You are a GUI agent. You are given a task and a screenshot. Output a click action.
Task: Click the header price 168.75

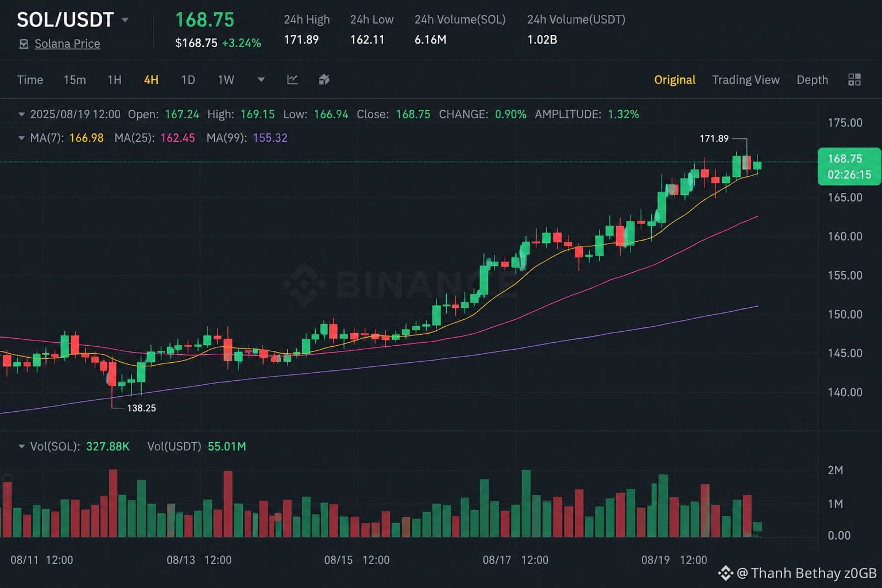(204, 20)
